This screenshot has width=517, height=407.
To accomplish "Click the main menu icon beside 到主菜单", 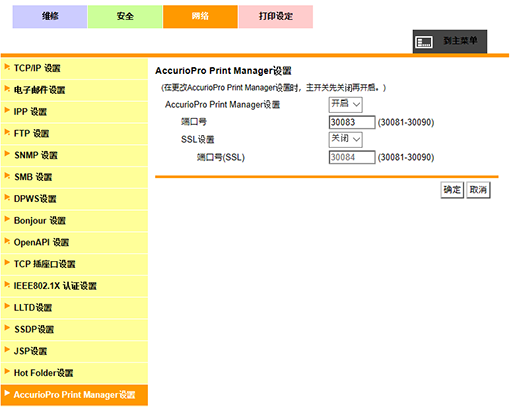I will tap(424, 42).
